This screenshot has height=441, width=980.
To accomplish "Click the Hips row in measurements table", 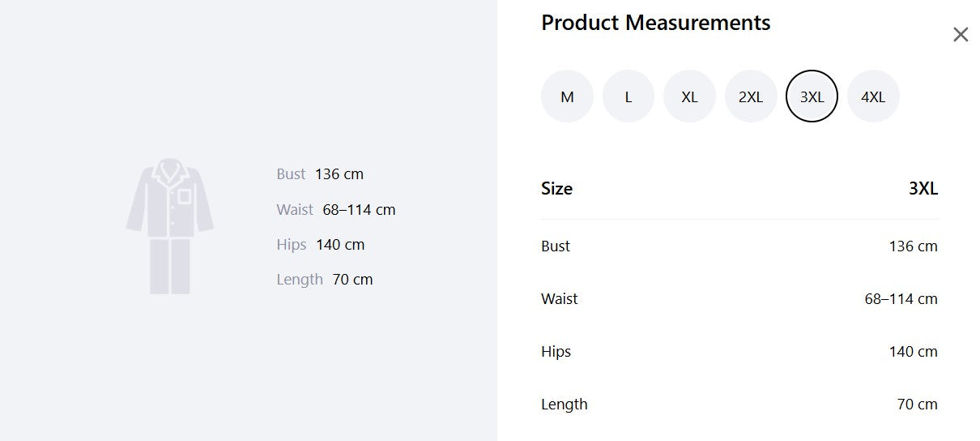I will click(x=739, y=351).
